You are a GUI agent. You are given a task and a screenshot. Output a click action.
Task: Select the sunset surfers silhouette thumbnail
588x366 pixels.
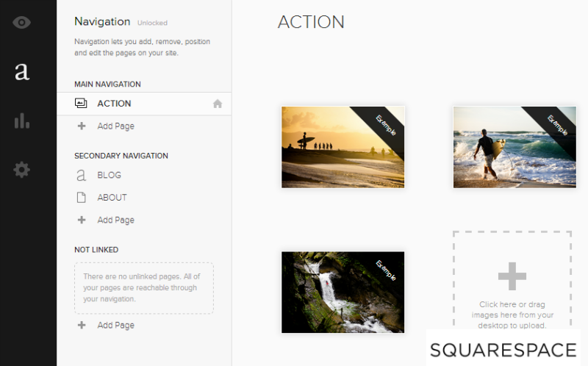click(343, 147)
